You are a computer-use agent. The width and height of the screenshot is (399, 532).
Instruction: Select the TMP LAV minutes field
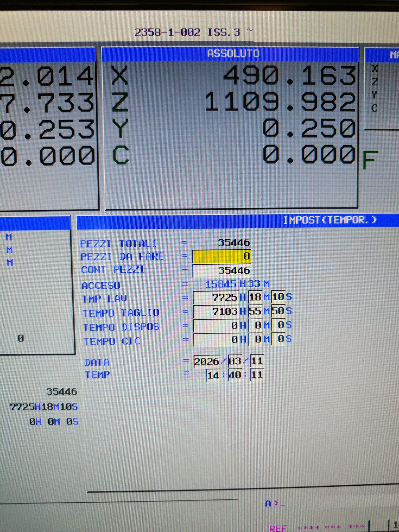(x=255, y=297)
